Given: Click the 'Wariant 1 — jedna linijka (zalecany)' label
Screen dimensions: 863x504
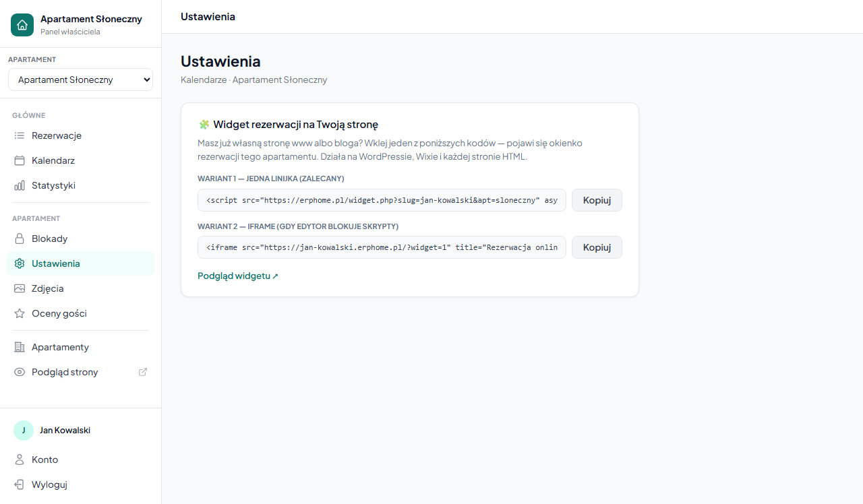Looking at the screenshot, I should 271,179.
